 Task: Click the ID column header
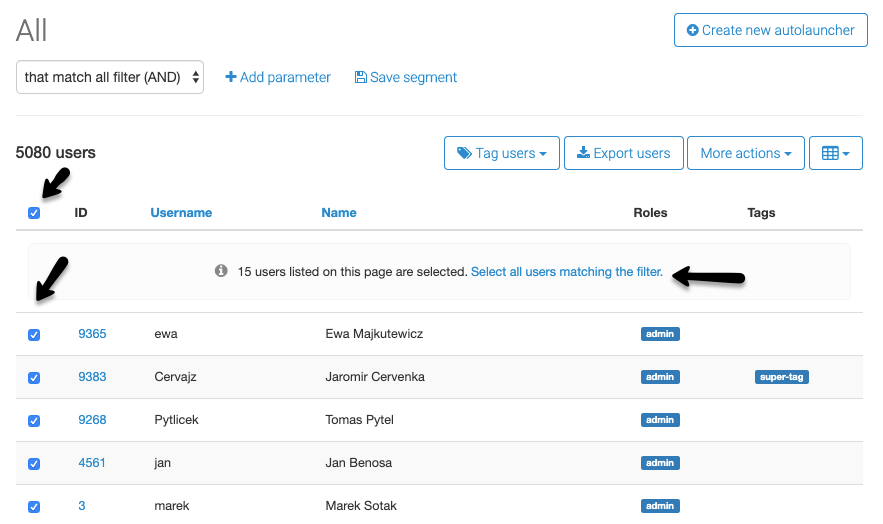[81, 213]
